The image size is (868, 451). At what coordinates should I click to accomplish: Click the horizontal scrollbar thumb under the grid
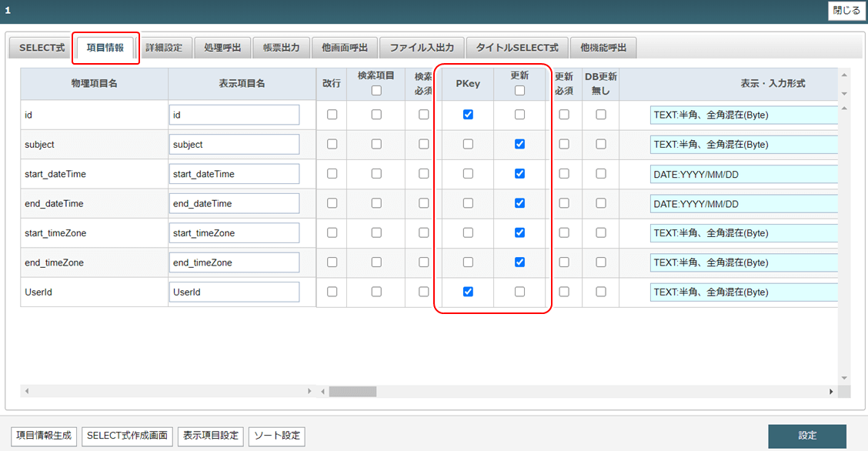tap(352, 391)
